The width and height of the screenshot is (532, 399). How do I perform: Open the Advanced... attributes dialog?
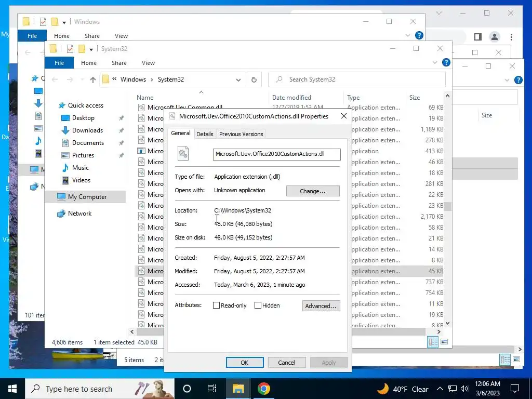point(321,305)
